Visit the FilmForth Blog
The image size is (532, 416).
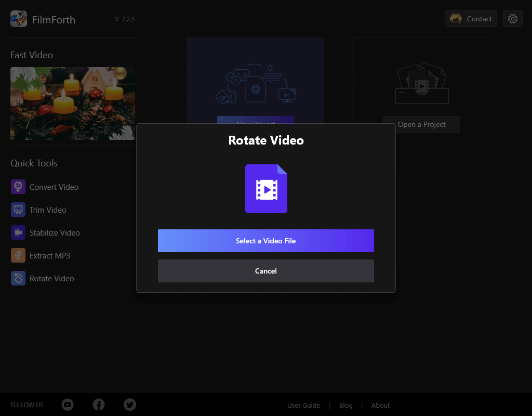point(345,405)
